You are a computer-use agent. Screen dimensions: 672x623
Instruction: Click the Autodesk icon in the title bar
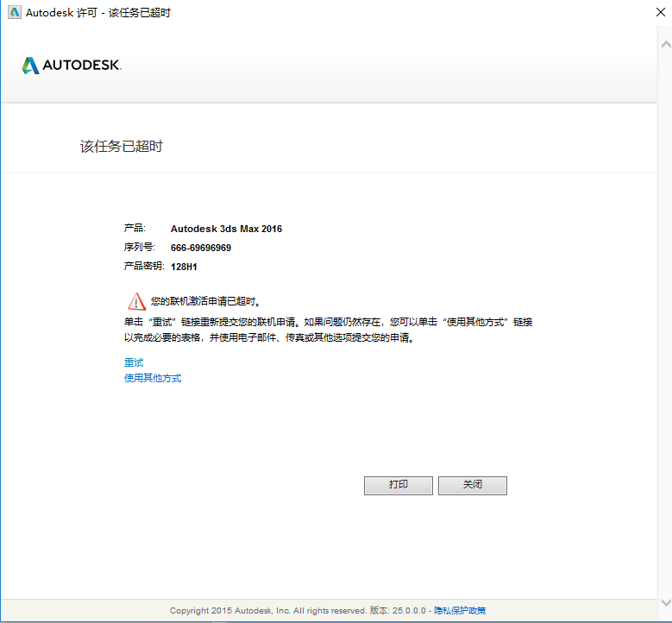(x=15, y=12)
